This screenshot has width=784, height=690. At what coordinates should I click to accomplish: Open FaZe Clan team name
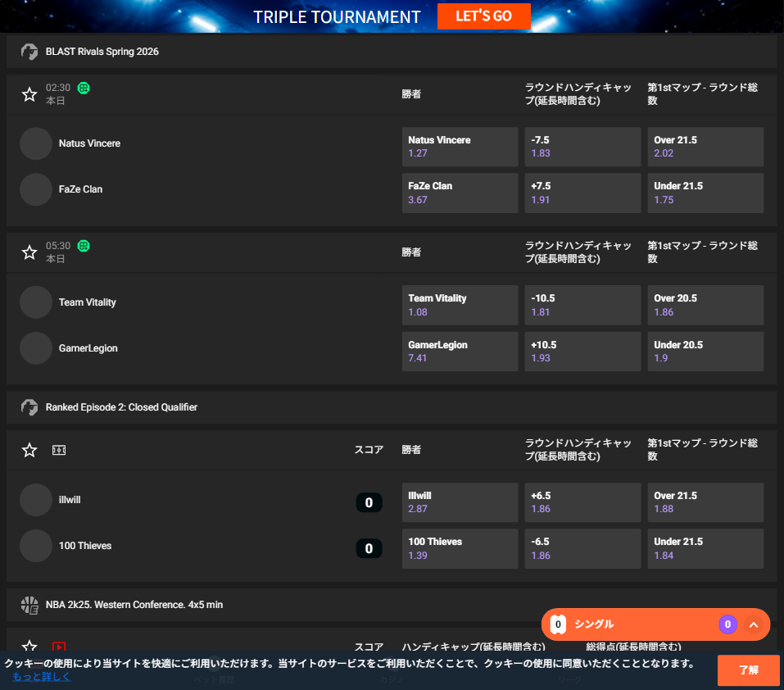(80, 189)
